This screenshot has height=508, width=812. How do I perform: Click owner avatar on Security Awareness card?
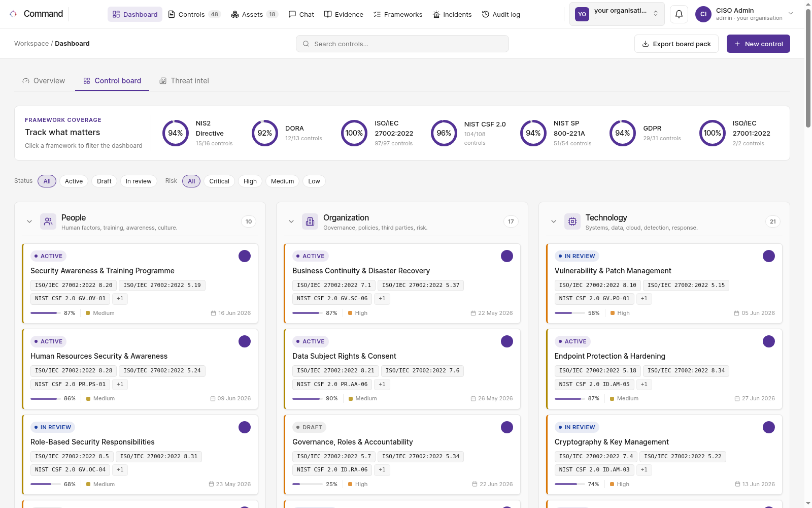click(245, 256)
